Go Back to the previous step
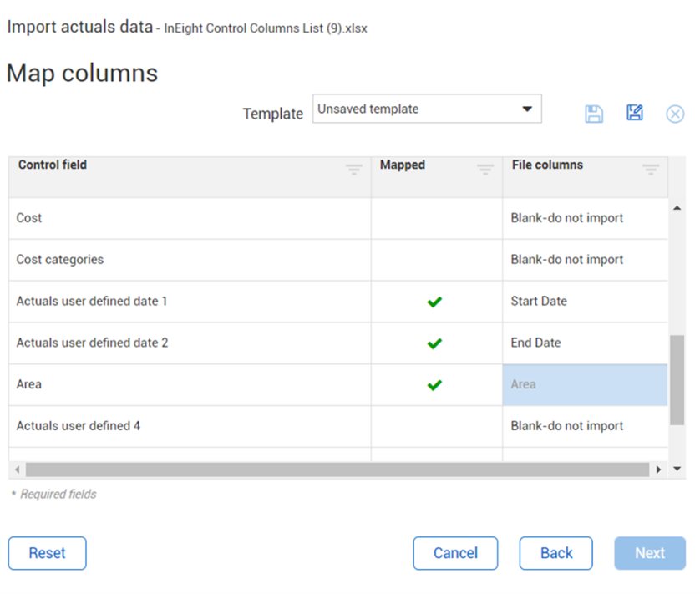Screen dimensions: 700x594 [x=555, y=553]
